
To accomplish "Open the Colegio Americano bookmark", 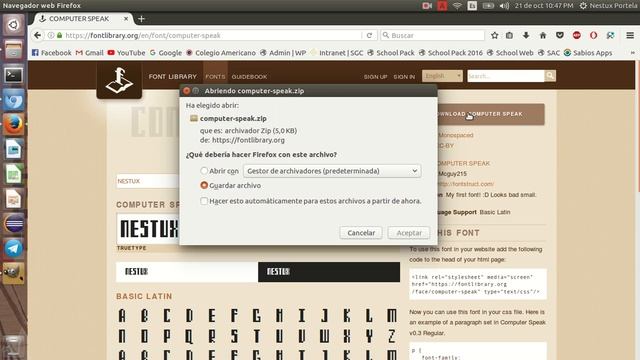I will [221, 53].
